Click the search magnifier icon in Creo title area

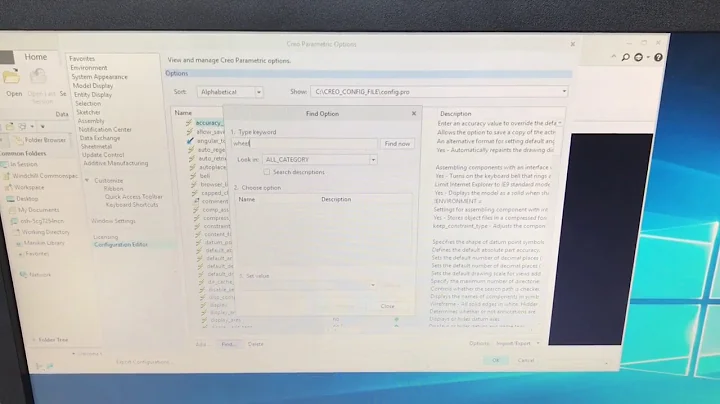pyautogui.click(x=625, y=57)
